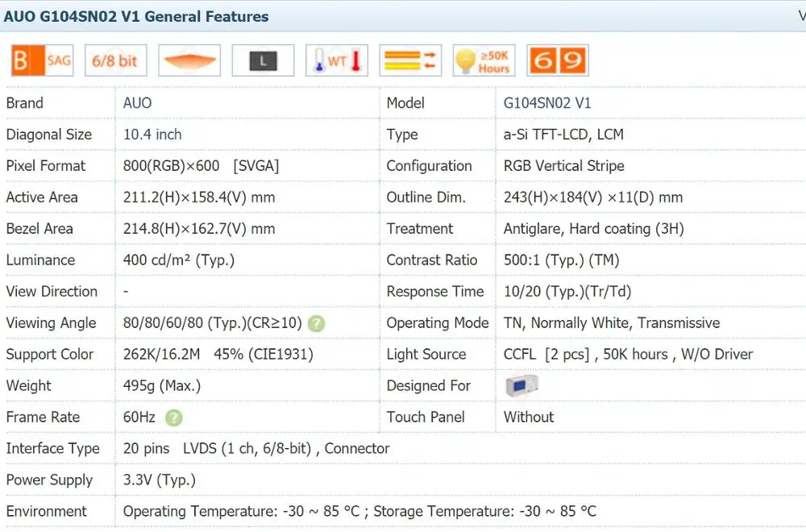Click the 80/80/60/80 (Typ.)(CR≥10) value
Viewport: 806px width, 532px height.
pyautogui.click(x=212, y=322)
